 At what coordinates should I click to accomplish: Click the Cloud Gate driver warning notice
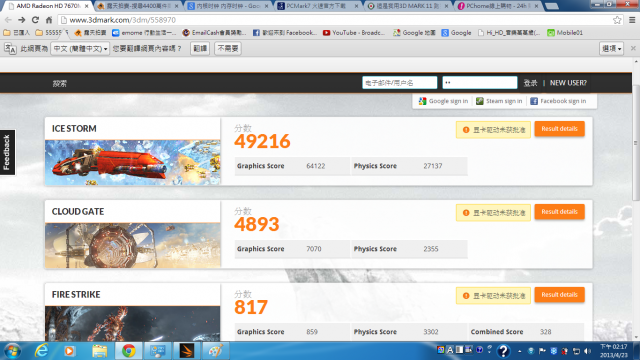click(493, 213)
